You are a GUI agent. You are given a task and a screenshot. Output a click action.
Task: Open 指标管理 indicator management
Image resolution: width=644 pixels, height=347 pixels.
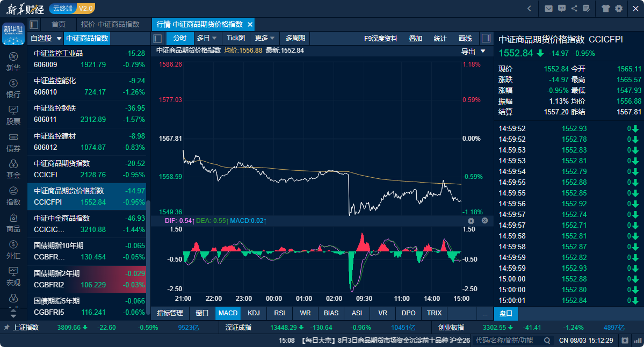pyautogui.click(x=170, y=313)
